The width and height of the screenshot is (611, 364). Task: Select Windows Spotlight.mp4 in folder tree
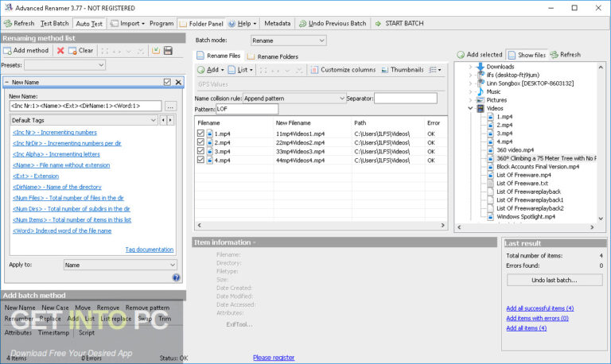[x=526, y=216]
